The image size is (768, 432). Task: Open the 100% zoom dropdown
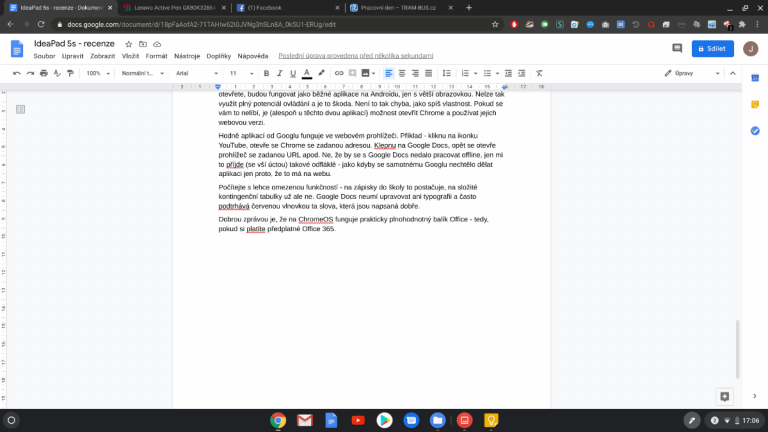pos(97,73)
